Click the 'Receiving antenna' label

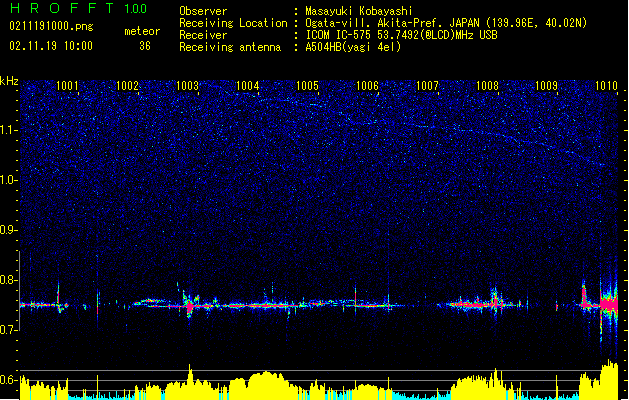[x=230, y=47]
